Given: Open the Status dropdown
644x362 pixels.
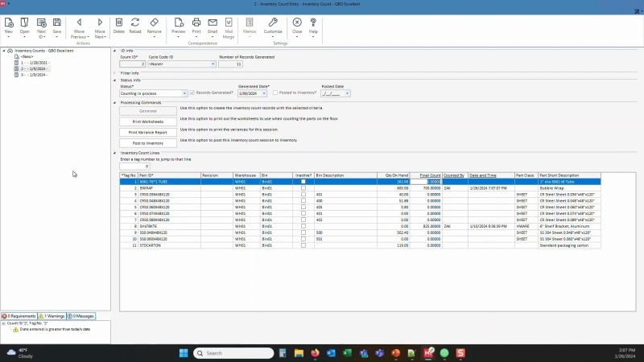Looking at the screenshot, I should [185, 93].
